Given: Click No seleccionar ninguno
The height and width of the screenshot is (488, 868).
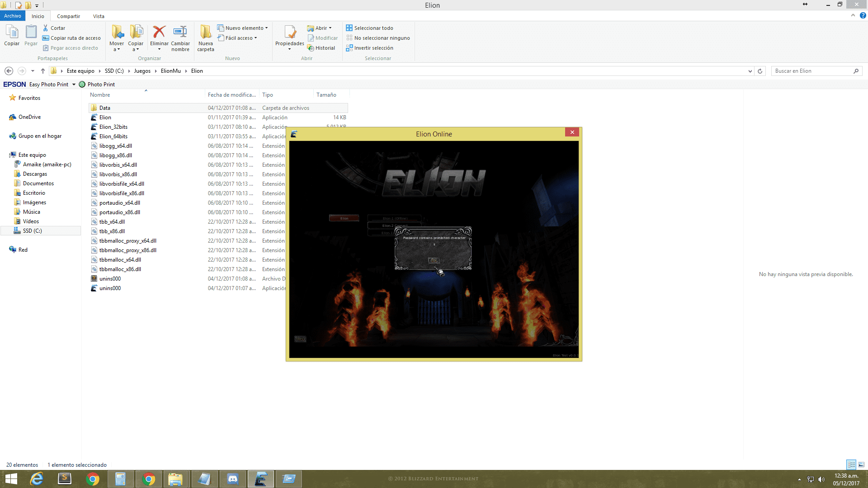Looking at the screenshot, I should click(378, 38).
